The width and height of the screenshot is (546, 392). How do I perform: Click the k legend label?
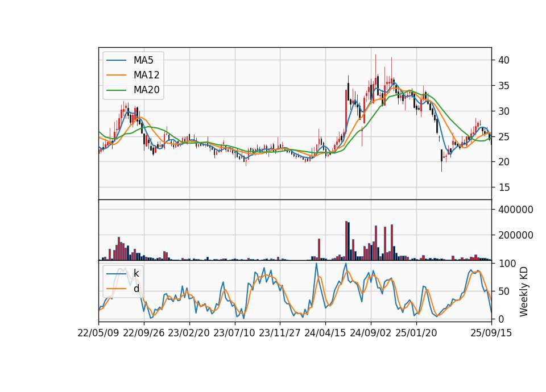pyautogui.click(x=136, y=273)
